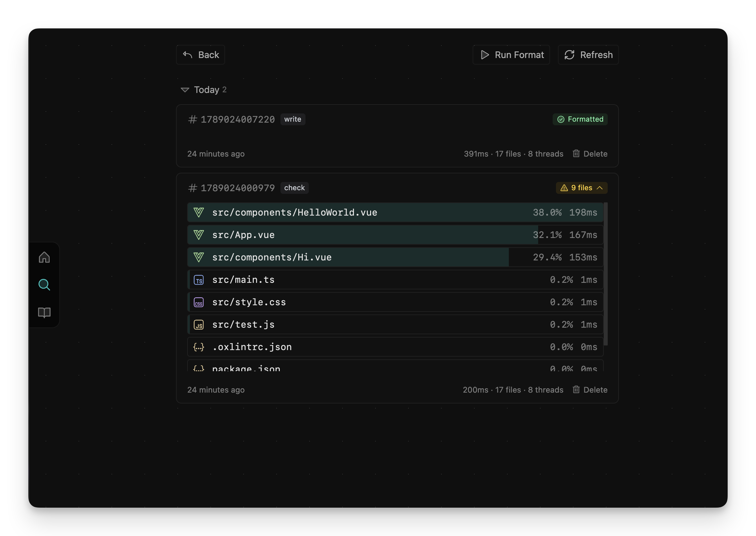
Task: Click '200ms · 17 files · 8 threads' summary
Action: 513,390
